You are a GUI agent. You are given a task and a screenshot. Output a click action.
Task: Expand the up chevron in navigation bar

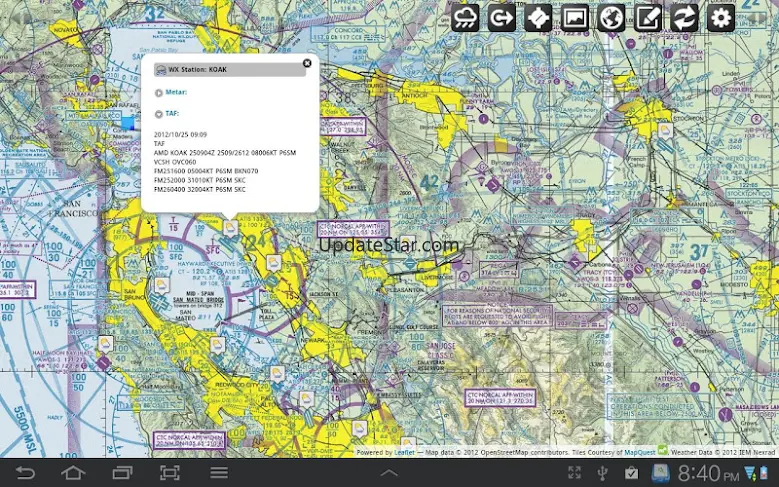click(389, 473)
